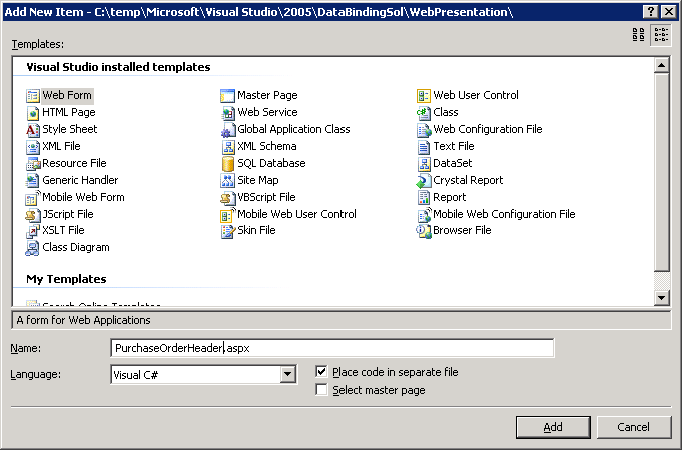The width and height of the screenshot is (682, 450).
Task: Enable Select master page checkbox
Action: 321,390
